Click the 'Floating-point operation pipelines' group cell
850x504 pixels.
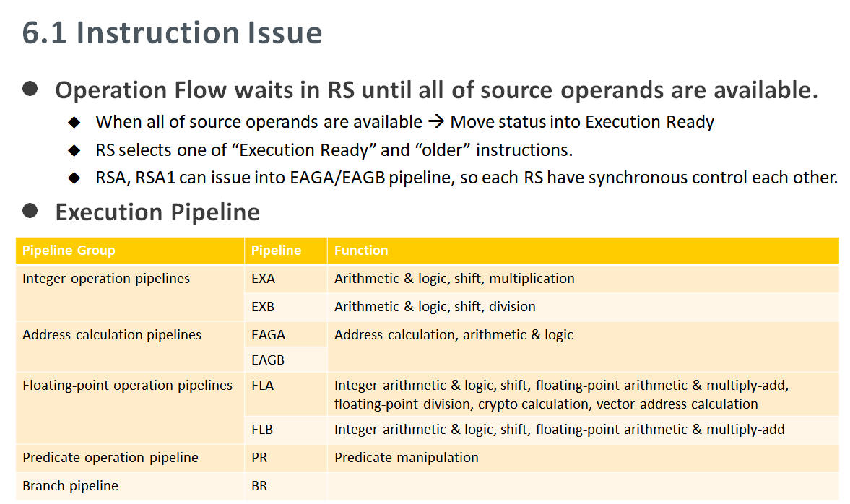click(x=130, y=408)
